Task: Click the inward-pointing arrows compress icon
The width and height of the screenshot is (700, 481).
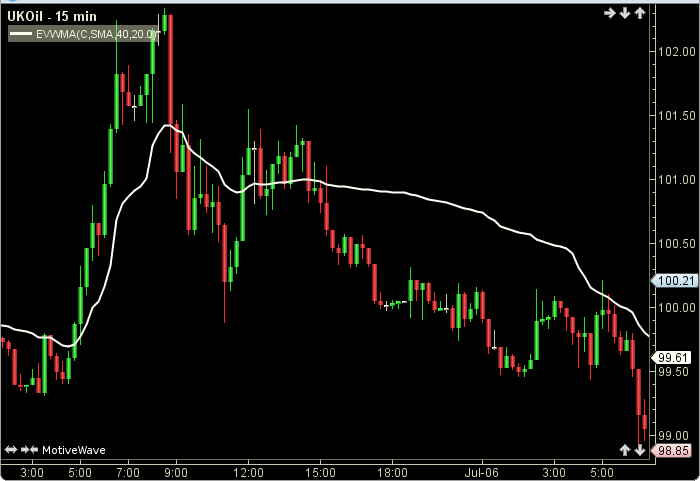Action: pyautogui.click(x=29, y=449)
